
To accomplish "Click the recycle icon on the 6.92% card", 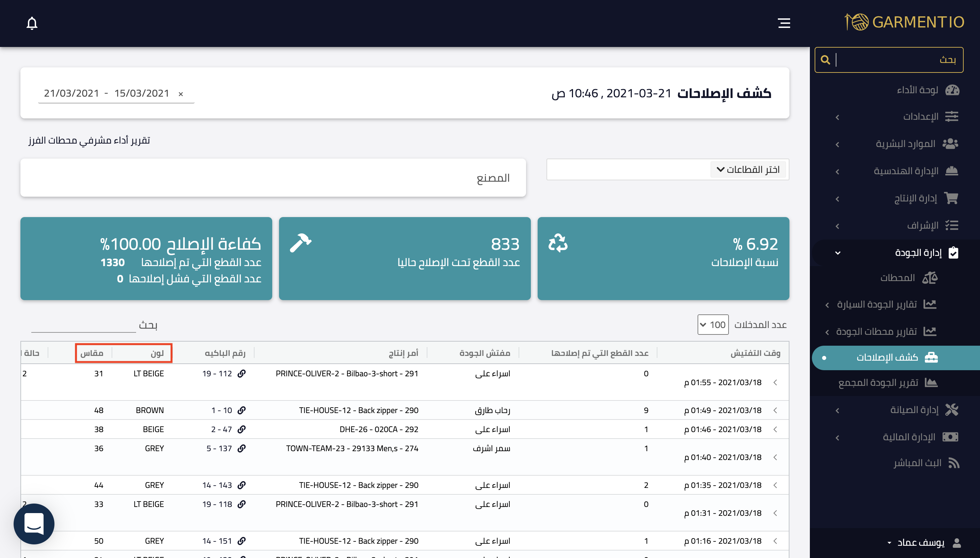I will 558,243.
